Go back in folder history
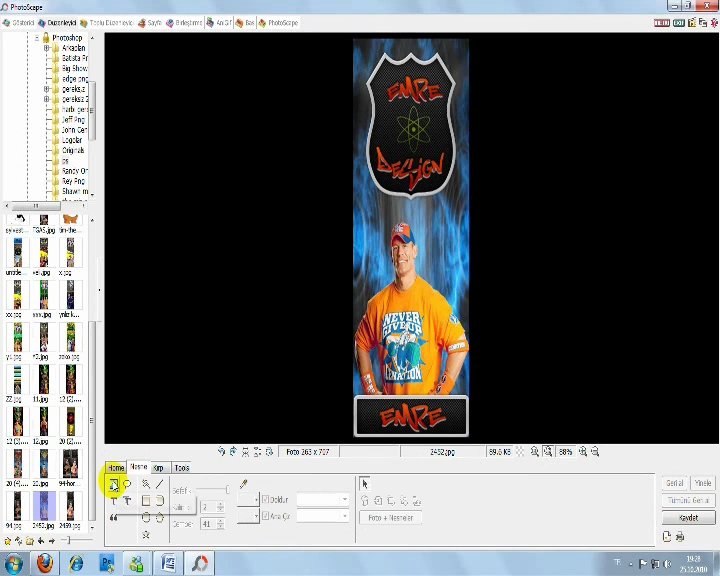This screenshot has width=720, height=576. [x=41, y=541]
